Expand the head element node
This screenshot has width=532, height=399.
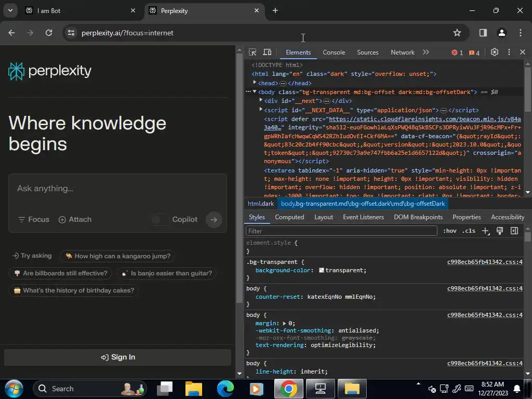coord(255,83)
